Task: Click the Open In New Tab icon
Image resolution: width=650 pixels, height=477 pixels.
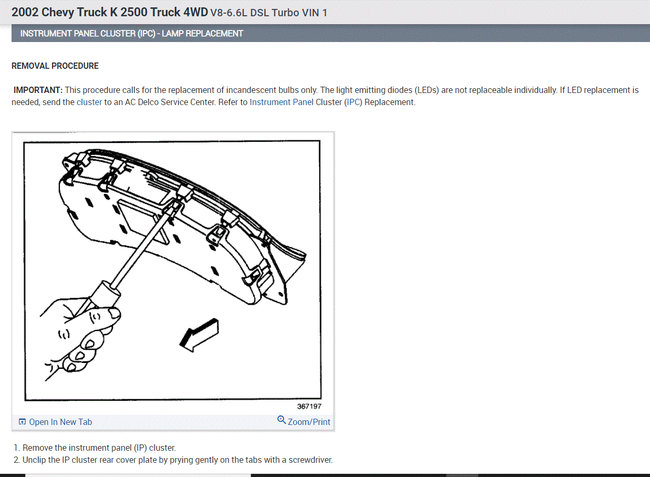Action: point(22,422)
